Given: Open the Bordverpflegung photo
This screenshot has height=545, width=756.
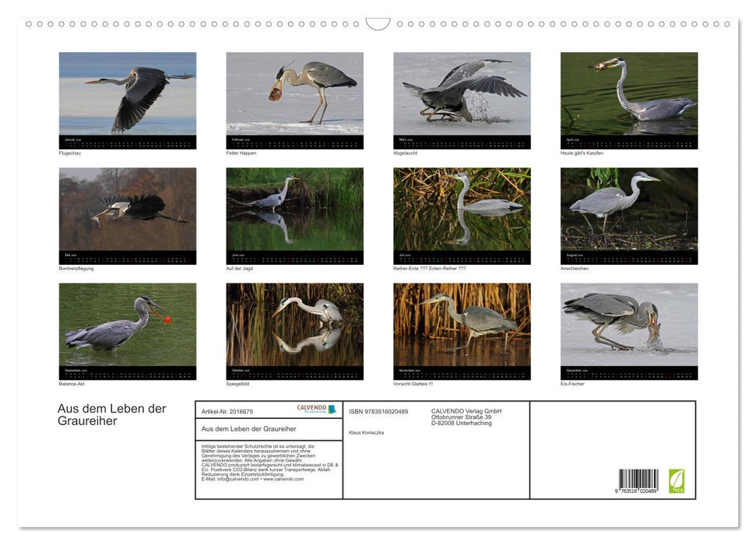Looking at the screenshot, I should 128,209.
